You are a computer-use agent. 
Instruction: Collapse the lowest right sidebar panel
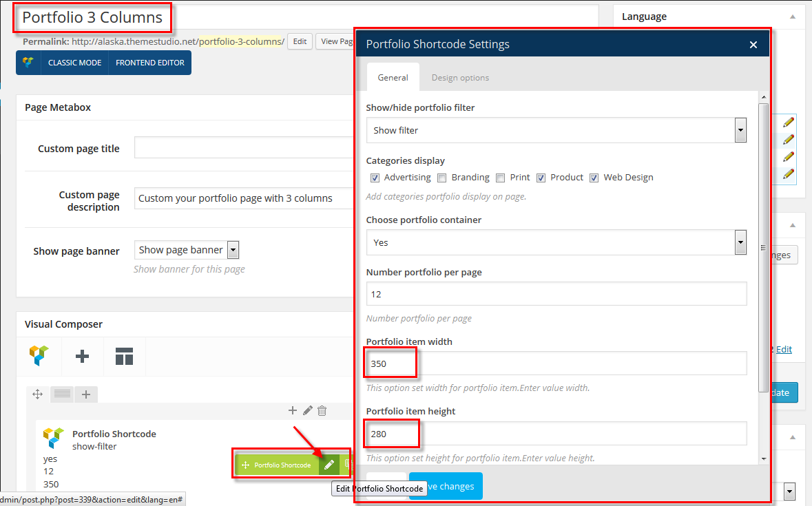(x=792, y=437)
